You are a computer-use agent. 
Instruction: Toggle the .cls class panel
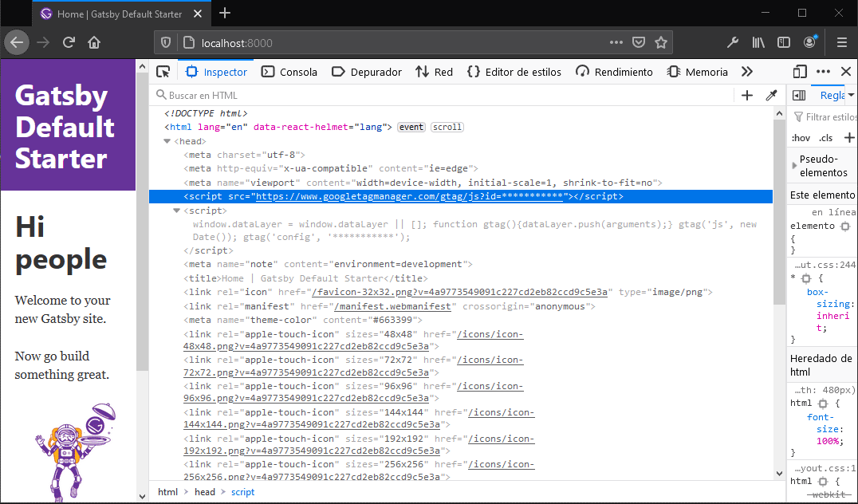[826, 138]
